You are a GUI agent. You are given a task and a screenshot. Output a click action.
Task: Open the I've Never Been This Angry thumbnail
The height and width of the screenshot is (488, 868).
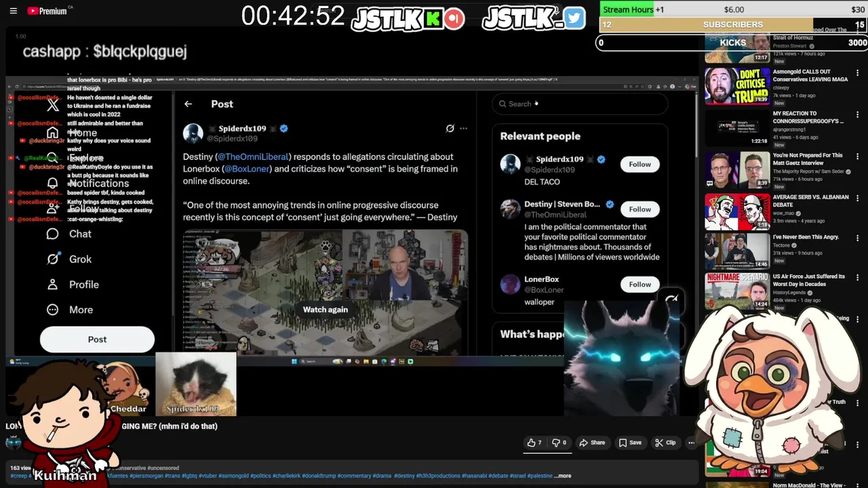tap(736, 251)
